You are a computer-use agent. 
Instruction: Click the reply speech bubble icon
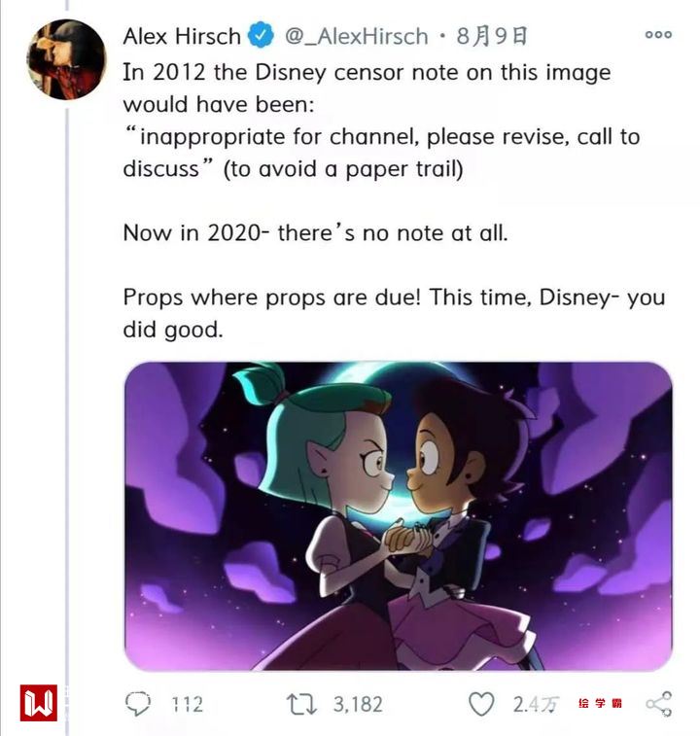click(138, 704)
